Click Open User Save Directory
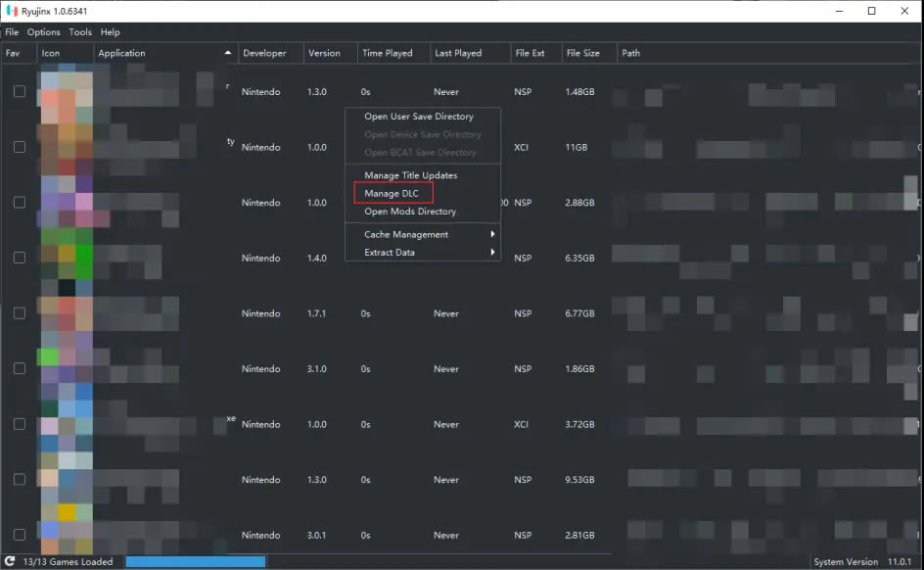Screen dimensions: 924x570 pos(418,117)
